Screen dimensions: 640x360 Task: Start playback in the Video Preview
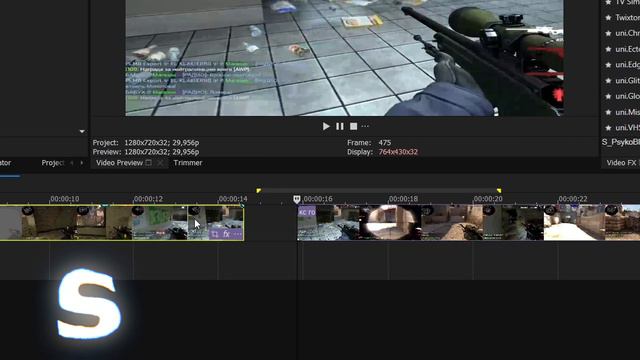tap(326, 127)
